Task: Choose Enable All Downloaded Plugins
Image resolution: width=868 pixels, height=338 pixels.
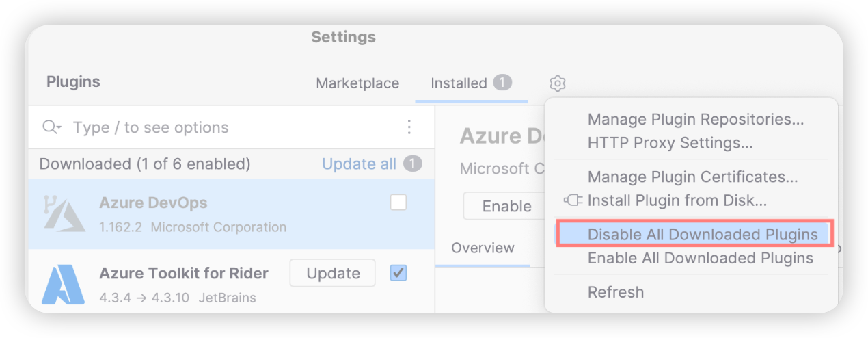Action: pyautogui.click(x=701, y=259)
